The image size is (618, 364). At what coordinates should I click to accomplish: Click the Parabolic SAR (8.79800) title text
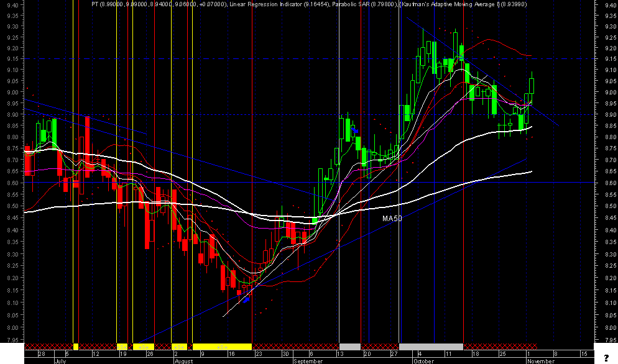pyautogui.click(x=364, y=4)
